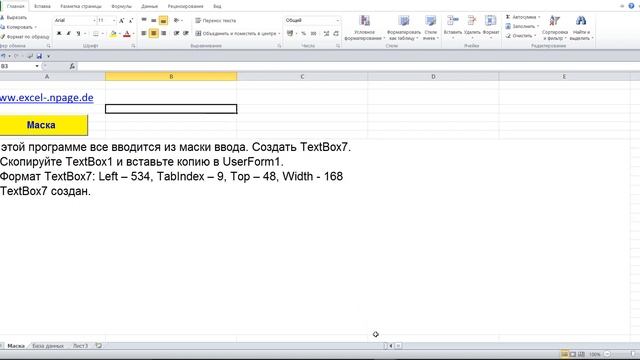
Task: Click the yellow Маска button
Action: coord(43,125)
